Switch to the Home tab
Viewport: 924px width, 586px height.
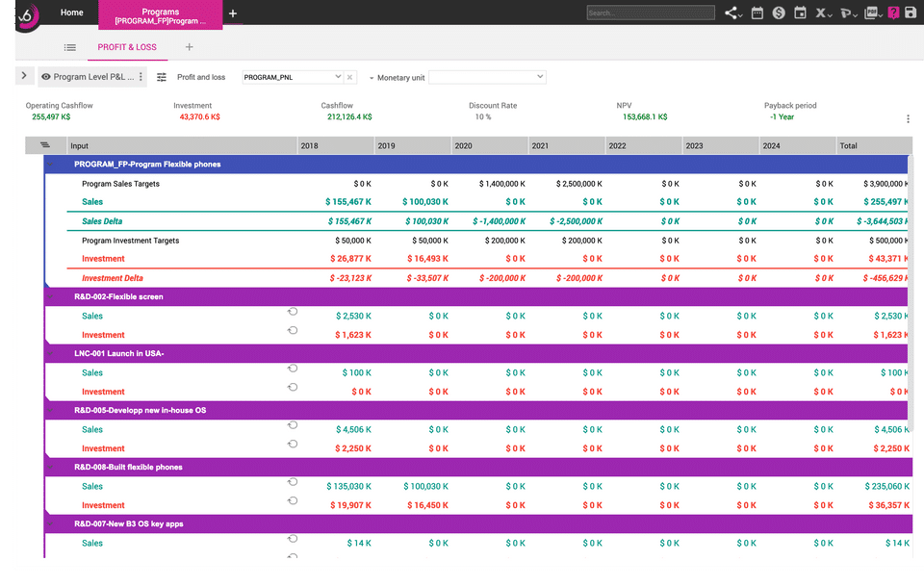pos(71,13)
